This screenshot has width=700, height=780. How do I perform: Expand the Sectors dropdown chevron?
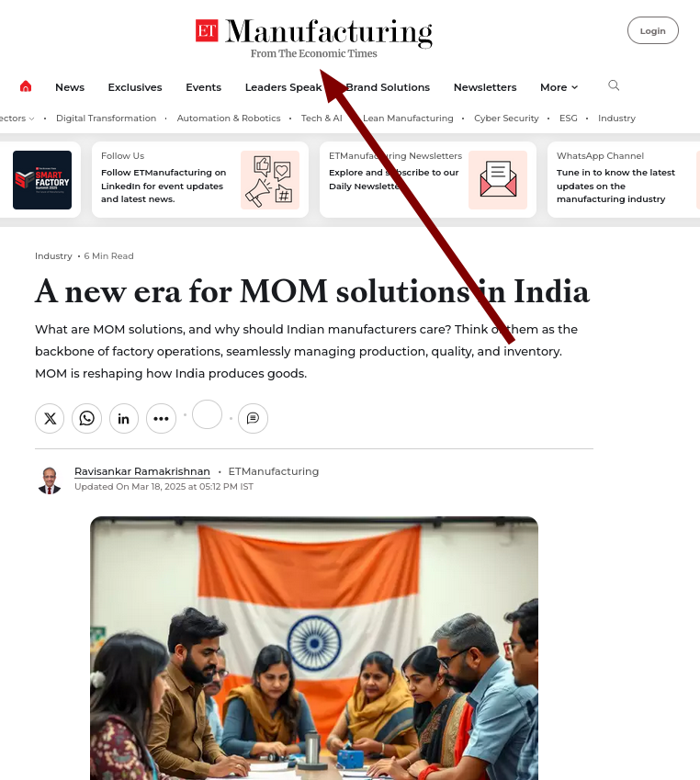31,119
